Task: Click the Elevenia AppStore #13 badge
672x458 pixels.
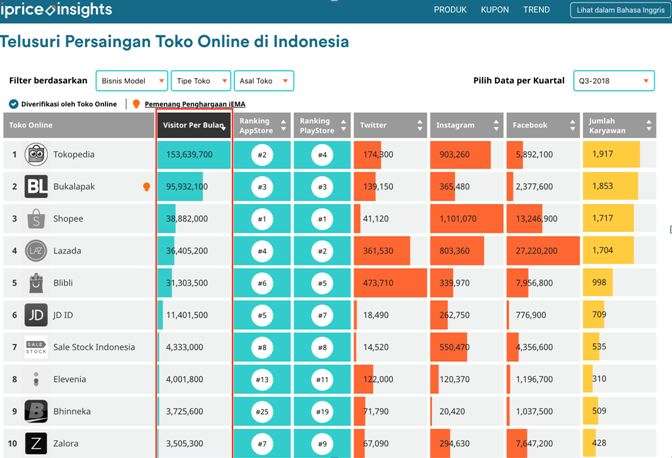Action: coord(262,380)
